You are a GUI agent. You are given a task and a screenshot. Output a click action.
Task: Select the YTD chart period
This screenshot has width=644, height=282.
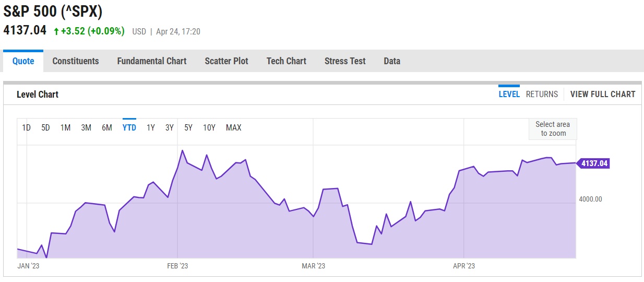pos(129,127)
